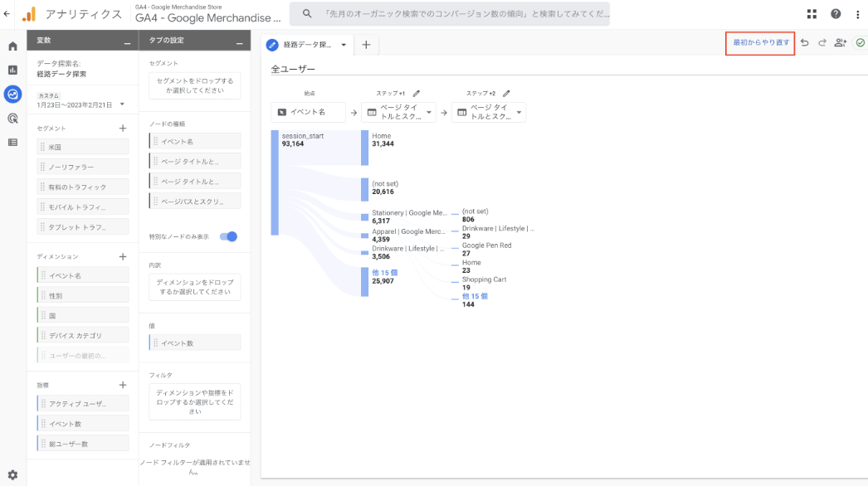
Task: Minimize the 変数 panel
Action: pyautogui.click(x=127, y=42)
